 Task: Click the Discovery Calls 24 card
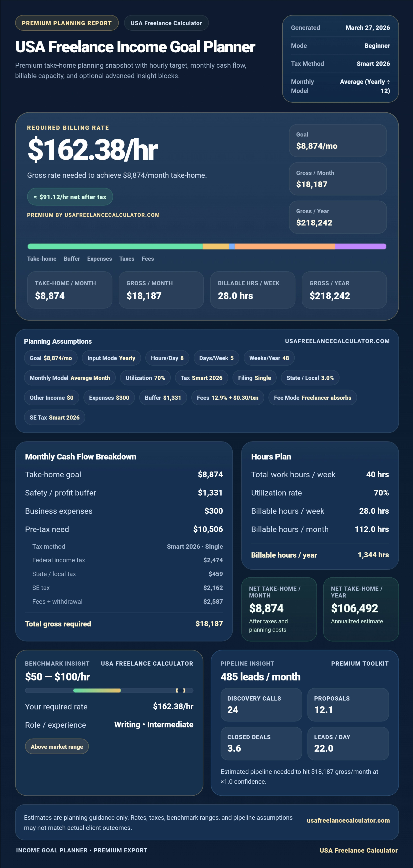[x=261, y=705]
